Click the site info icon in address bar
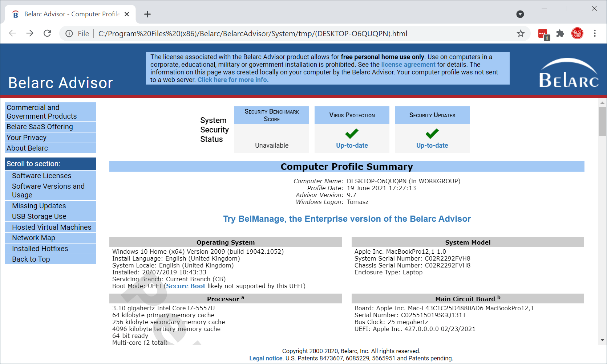This screenshot has width=607, height=364. [x=69, y=34]
